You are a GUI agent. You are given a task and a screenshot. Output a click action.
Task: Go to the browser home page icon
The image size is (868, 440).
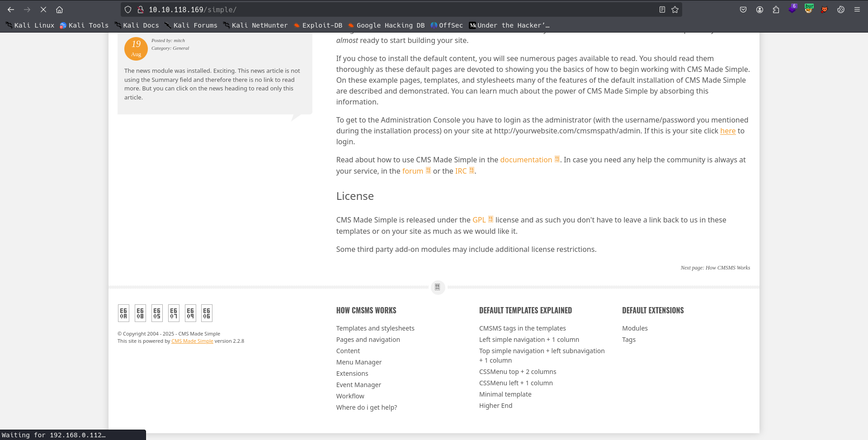click(59, 9)
